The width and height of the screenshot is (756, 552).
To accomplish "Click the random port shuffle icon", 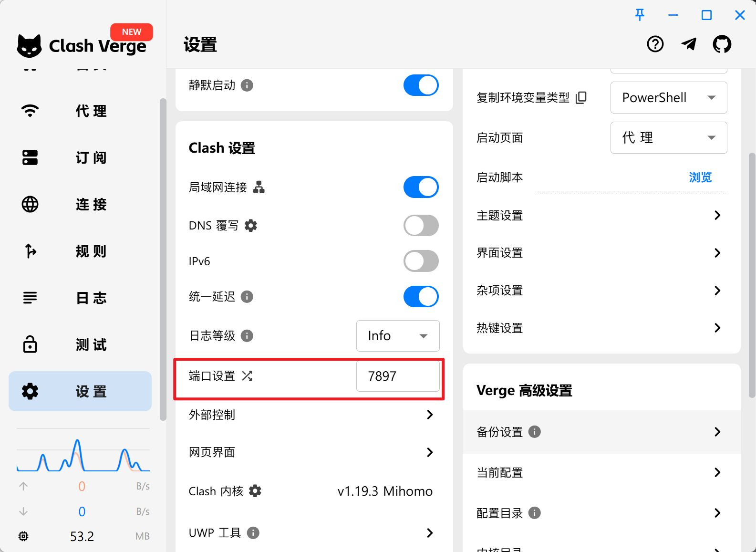I will 247,376.
